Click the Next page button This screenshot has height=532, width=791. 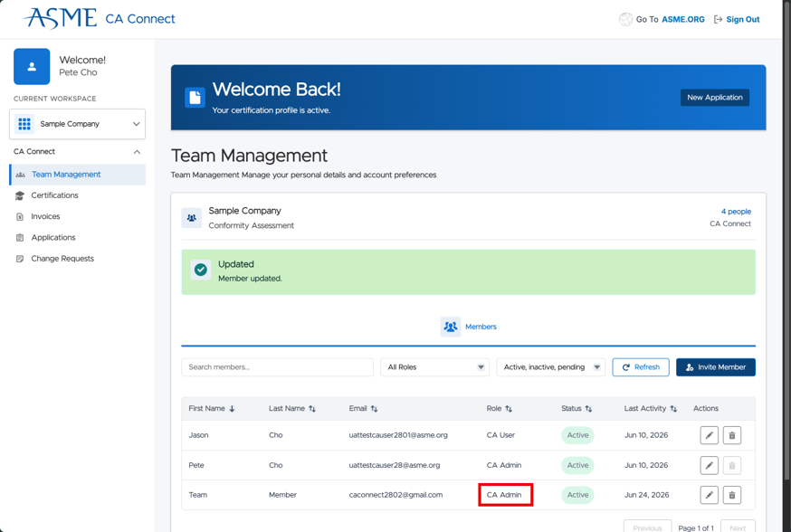(738, 526)
